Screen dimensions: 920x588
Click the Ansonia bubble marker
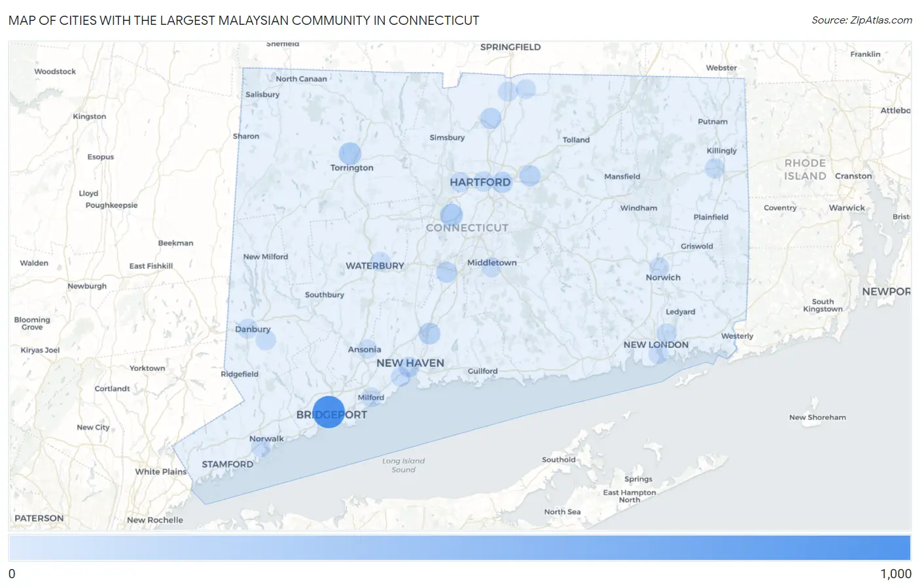click(x=367, y=349)
